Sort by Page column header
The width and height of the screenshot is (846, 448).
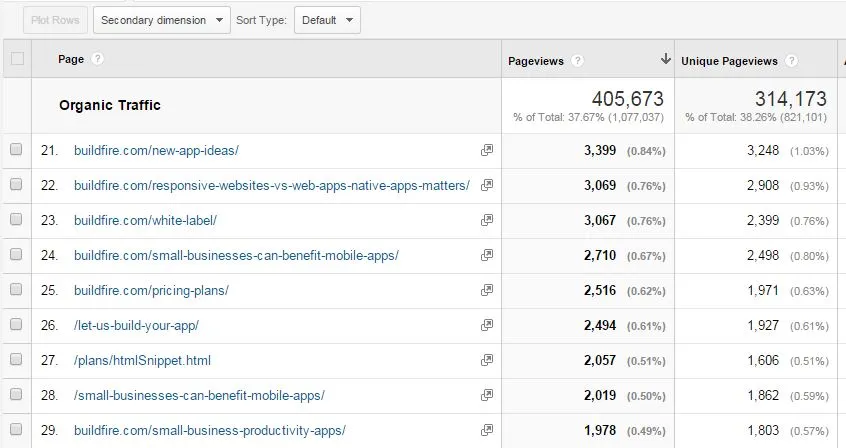click(71, 59)
